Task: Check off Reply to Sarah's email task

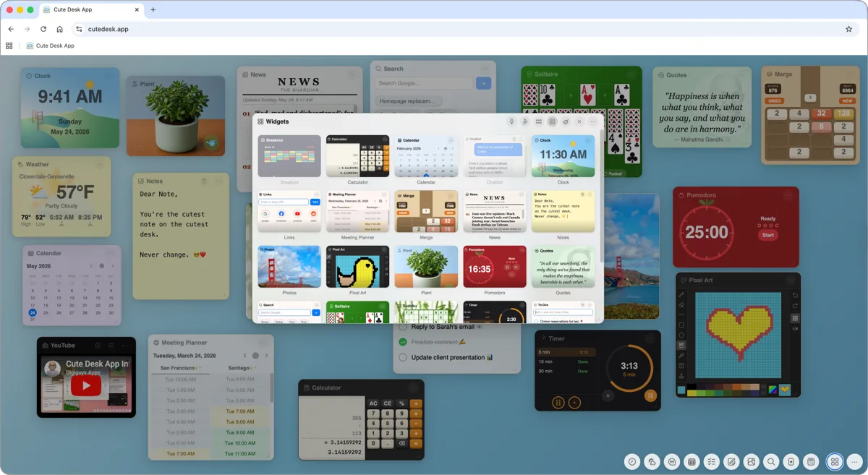Action: [403, 327]
